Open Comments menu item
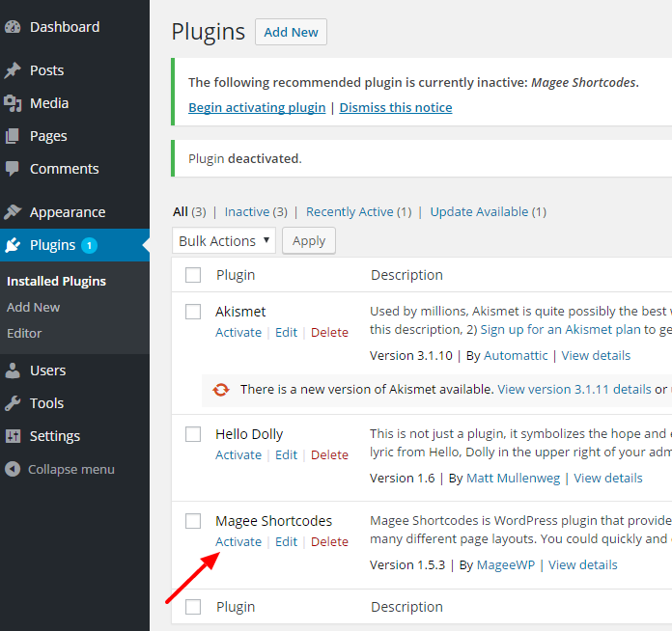The image size is (672, 631). (74, 169)
